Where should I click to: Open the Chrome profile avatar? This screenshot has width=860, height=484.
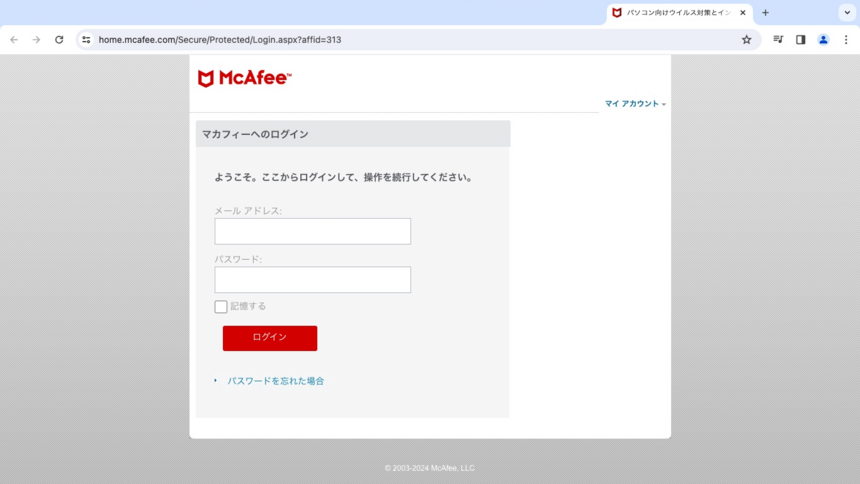click(x=823, y=40)
